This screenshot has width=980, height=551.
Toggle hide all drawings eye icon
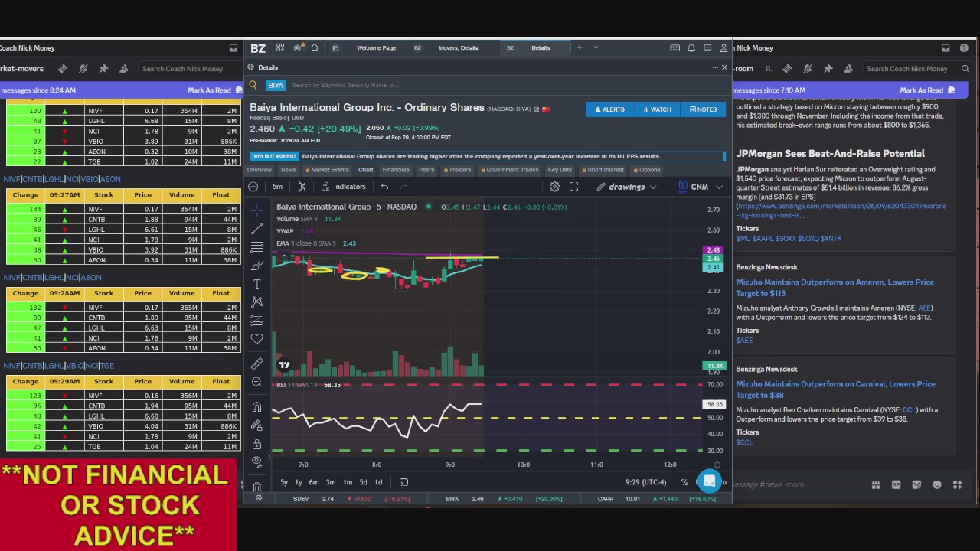pos(256,461)
